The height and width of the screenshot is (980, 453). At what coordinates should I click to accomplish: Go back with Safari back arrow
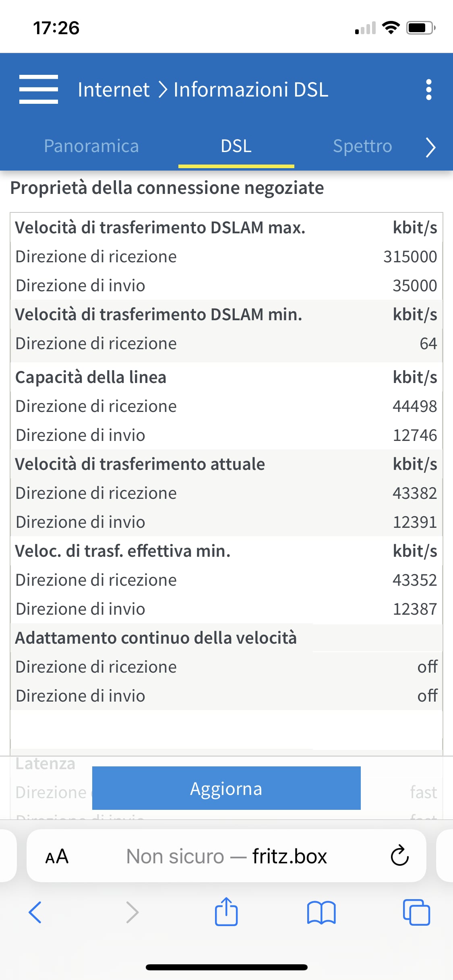pyautogui.click(x=35, y=912)
